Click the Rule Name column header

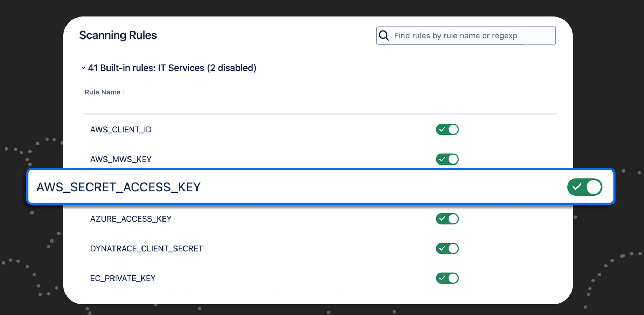point(102,92)
